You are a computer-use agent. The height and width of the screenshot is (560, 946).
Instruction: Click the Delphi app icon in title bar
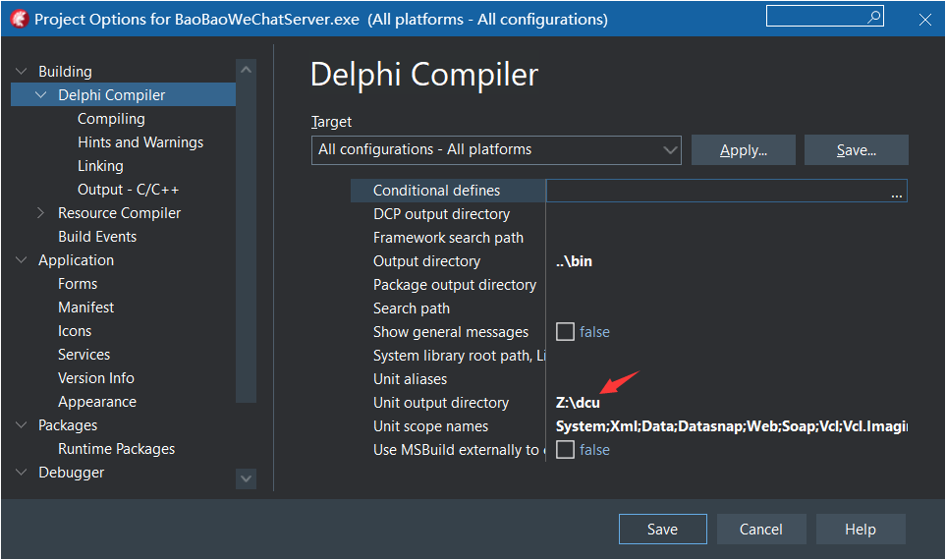(x=18, y=19)
